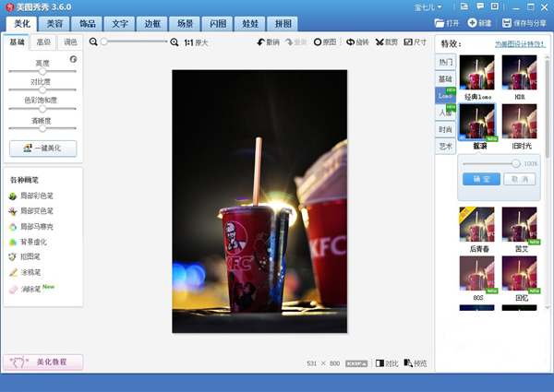Click the 清晰度 sharpness slider
554x392 pixels.
(x=42, y=128)
